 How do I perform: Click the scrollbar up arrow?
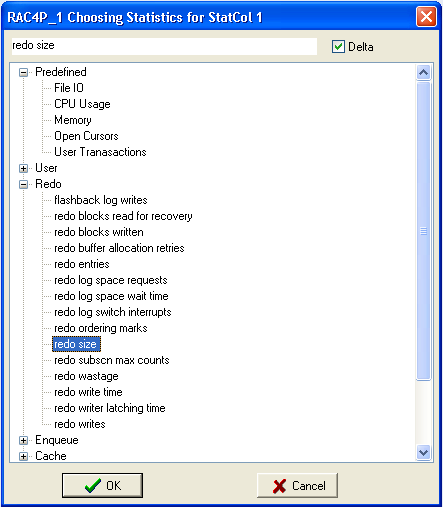[423, 72]
